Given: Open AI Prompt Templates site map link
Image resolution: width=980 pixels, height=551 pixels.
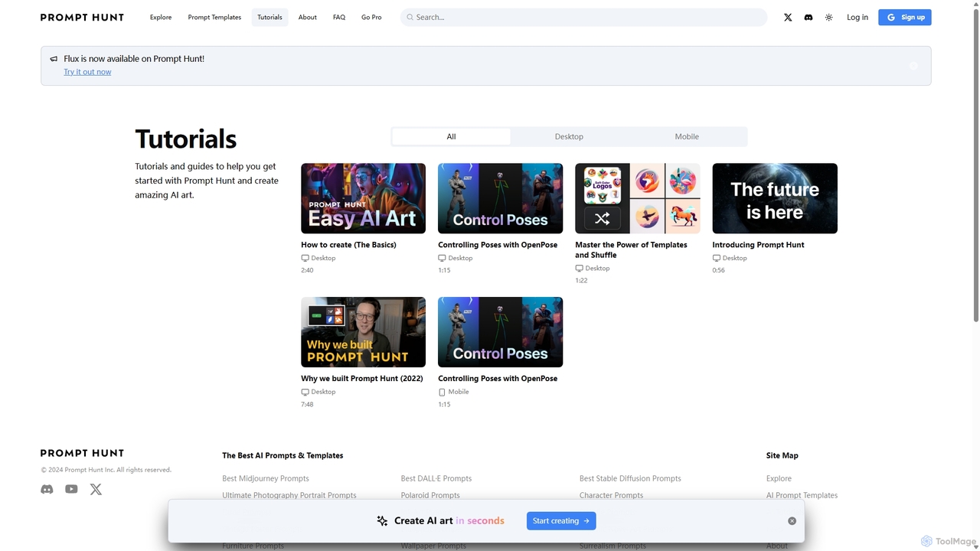Looking at the screenshot, I should 802,495.
